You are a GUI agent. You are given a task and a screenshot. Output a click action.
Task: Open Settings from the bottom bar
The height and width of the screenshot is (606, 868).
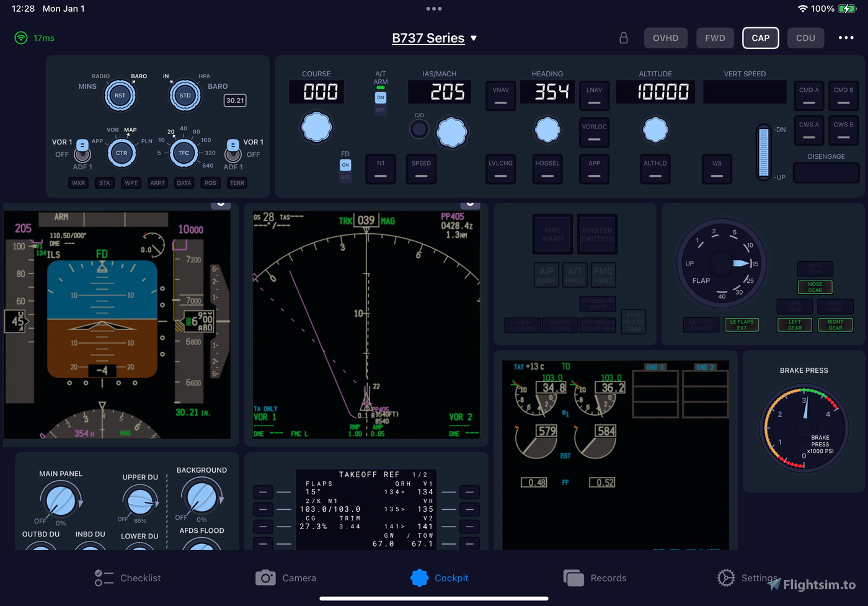pyautogui.click(x=747, y=577)
